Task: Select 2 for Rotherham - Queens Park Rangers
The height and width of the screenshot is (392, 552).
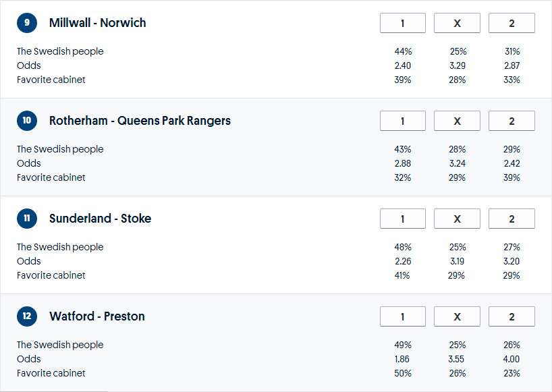Action: pos(512,121)
